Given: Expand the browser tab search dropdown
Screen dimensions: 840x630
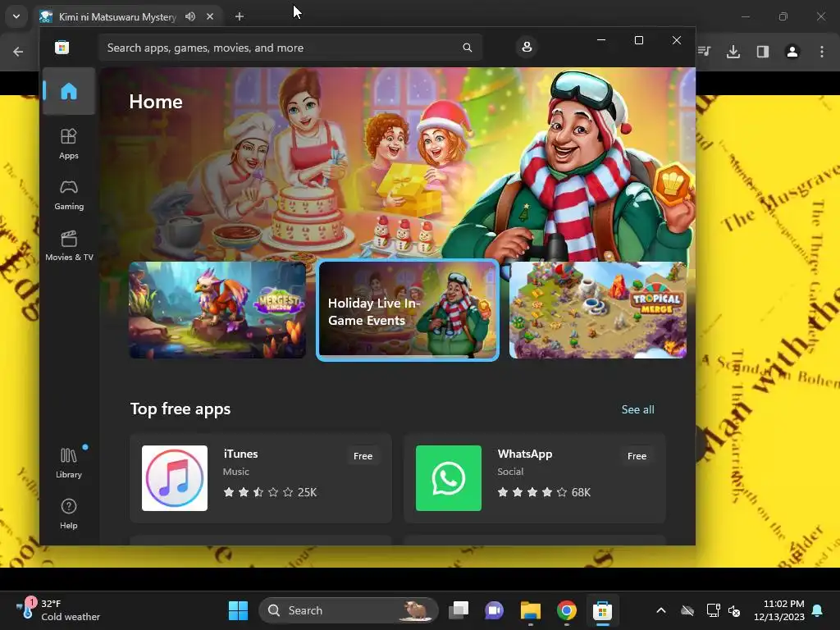Looking at the screenshot, I should point(16,16).
